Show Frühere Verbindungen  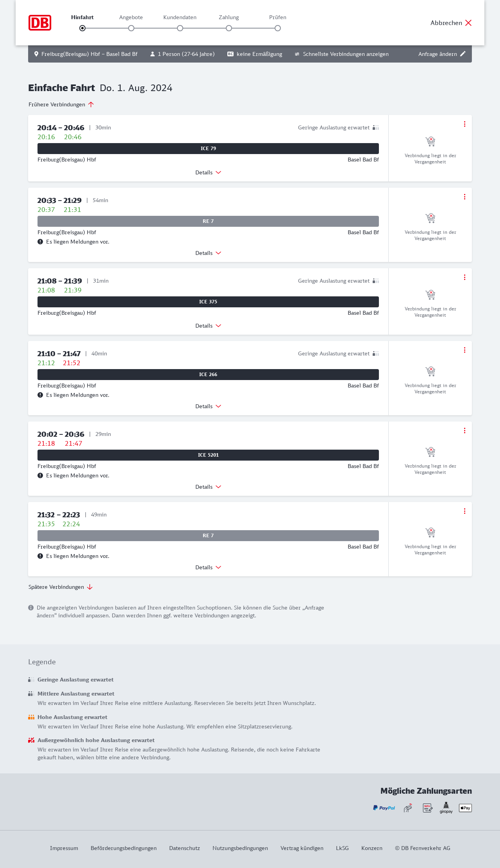point(61,104)
